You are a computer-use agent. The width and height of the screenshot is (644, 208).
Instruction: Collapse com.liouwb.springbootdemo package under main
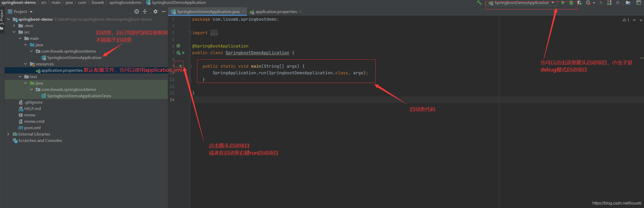pyautogui.click(x=31, y=51)
